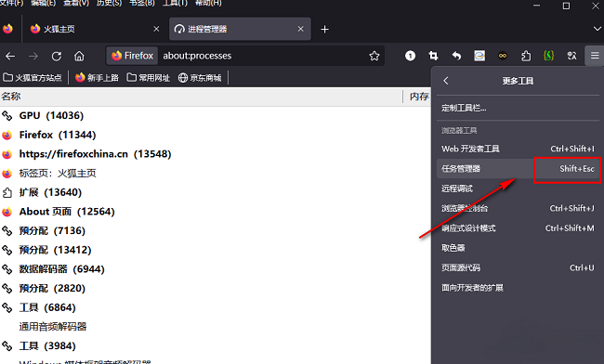Select 任务管理器 menu entry
Image resolution: width=604 pixels, height=364 pixels.
click(x=518, y=168)
